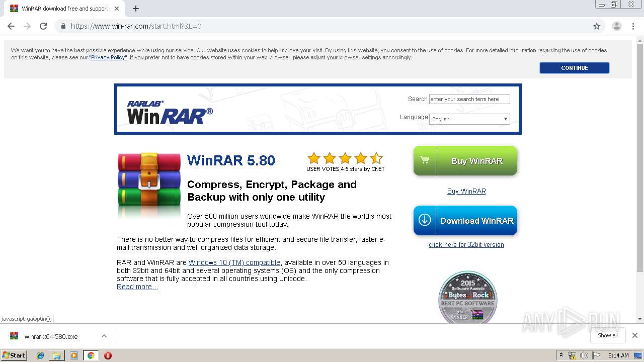Switch to Chrome in the taskbar
Screen dimensions: 644x362
(91, 355)
